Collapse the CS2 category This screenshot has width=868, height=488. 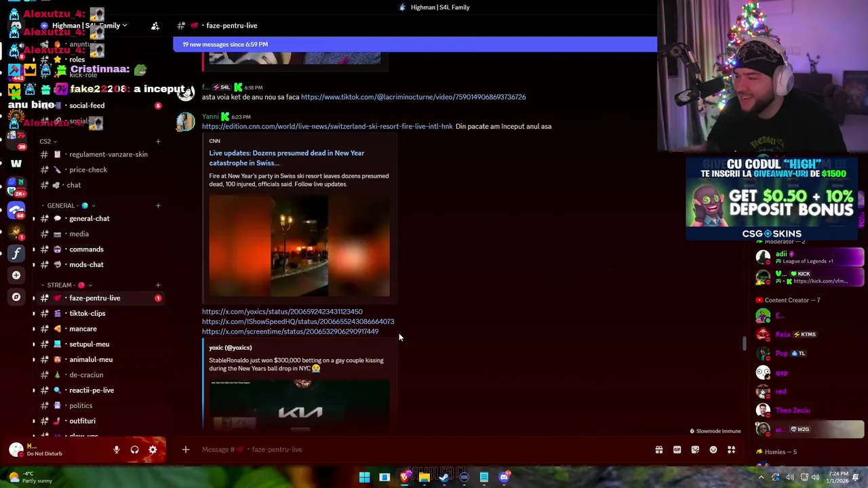tap(48, 141)
